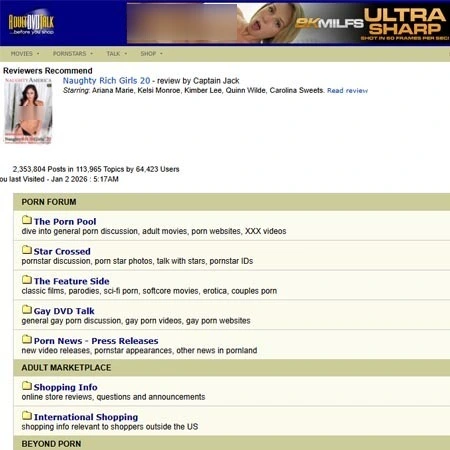Open the Shop dropdown menu

(x=151, y=54)
